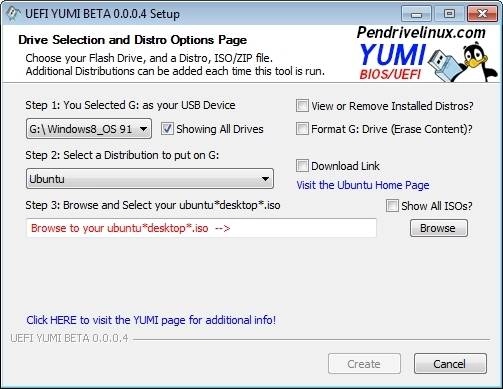503x389 pixels.
Task: Click the YUMI BIOS/UEFI penguin logo
Action: pos(428,61)
